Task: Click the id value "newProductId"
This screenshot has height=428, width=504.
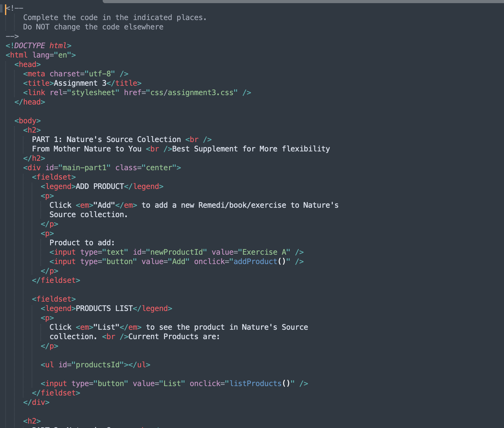Action: tap(177, 252)
